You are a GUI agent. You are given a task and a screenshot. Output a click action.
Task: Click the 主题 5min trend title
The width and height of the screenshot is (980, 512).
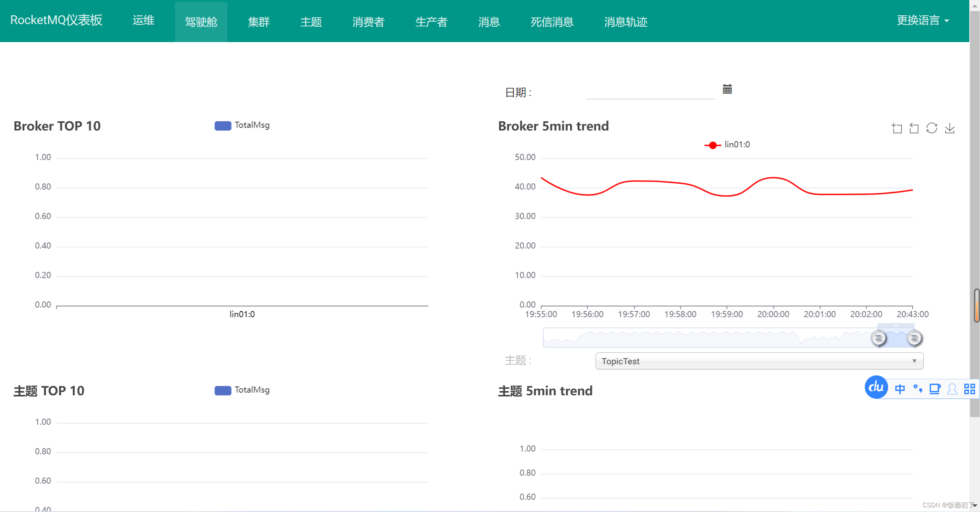point(545,391)
